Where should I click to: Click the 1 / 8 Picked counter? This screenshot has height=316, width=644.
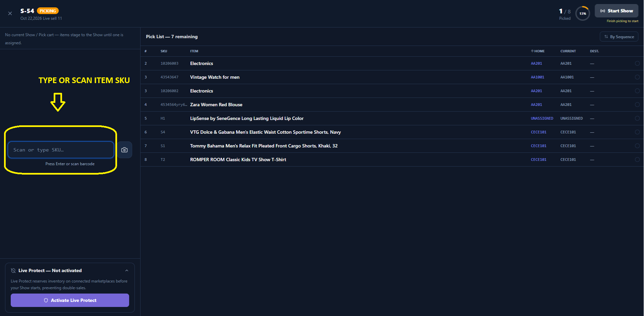tap(565, 14)
